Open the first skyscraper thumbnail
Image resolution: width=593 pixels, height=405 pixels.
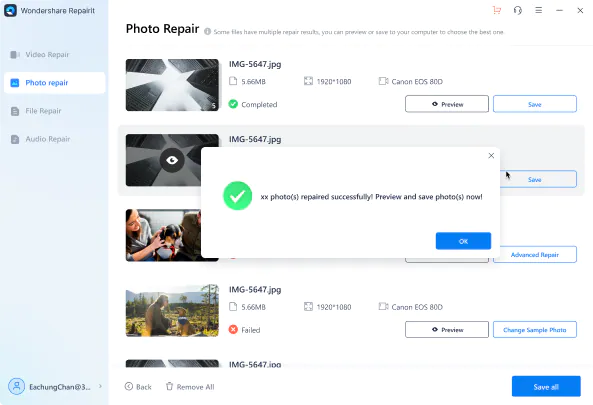point(172,85)
